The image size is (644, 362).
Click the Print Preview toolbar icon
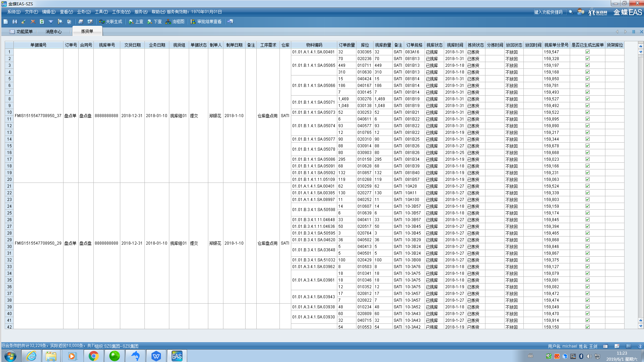tap(90, 21)
